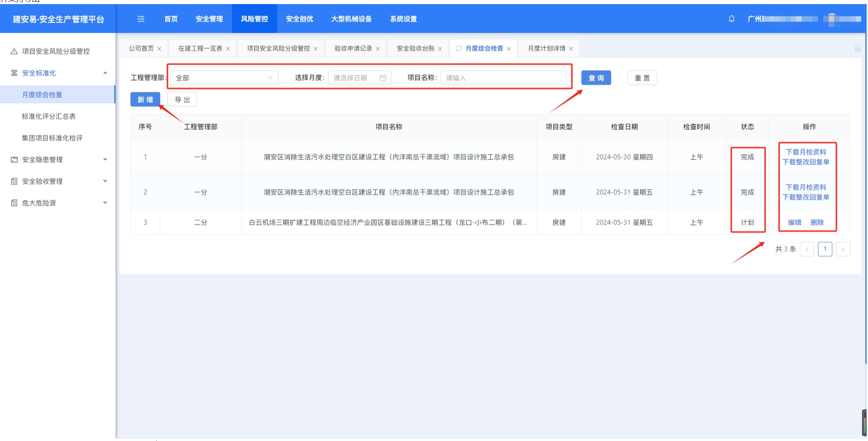Switch to the 安全验收台账 tab
The width and height of the screenshot is (868, 441).
coord(415,48)
